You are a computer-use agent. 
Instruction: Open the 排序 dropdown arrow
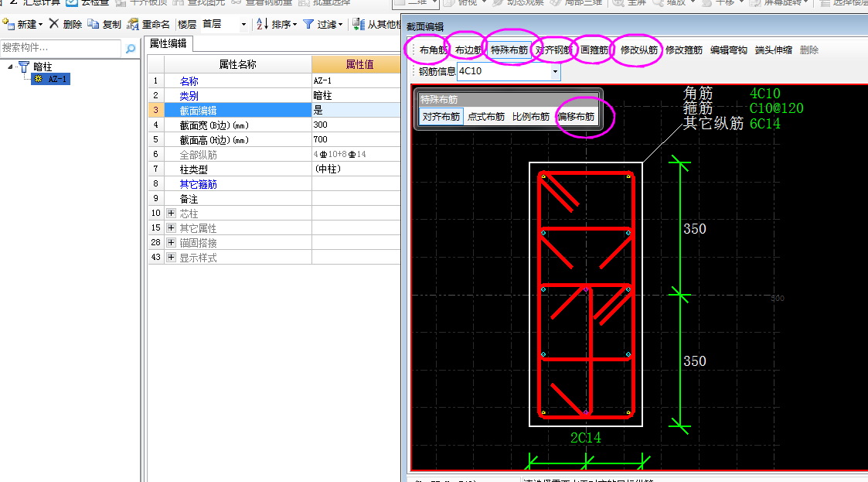(x=295, y=25)
